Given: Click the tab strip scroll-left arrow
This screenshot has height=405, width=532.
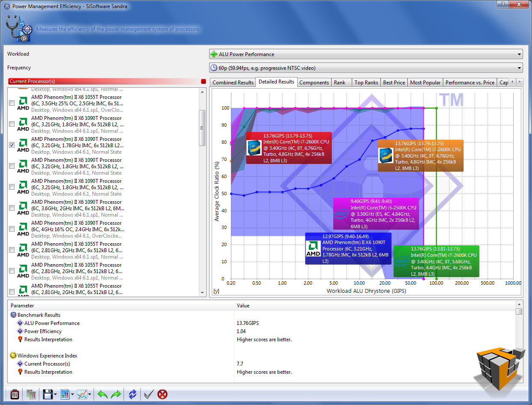Looking at the screenshot, I should [513, 82].
